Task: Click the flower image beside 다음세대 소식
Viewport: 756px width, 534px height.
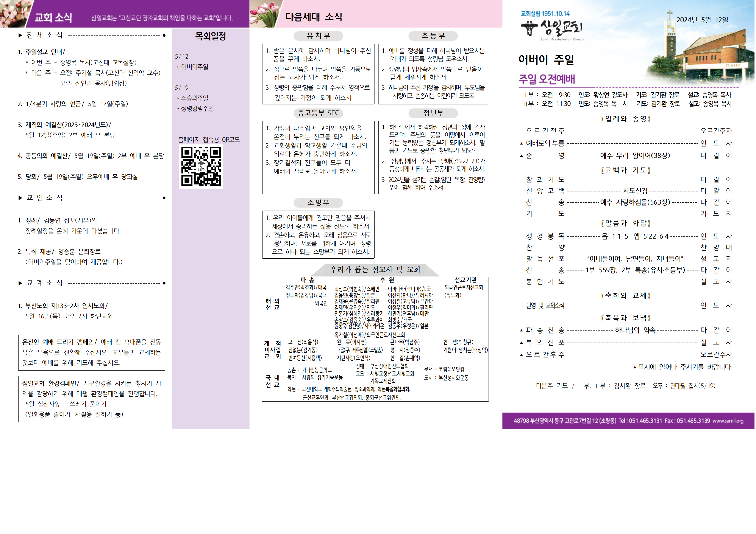Action: point(264,14)
